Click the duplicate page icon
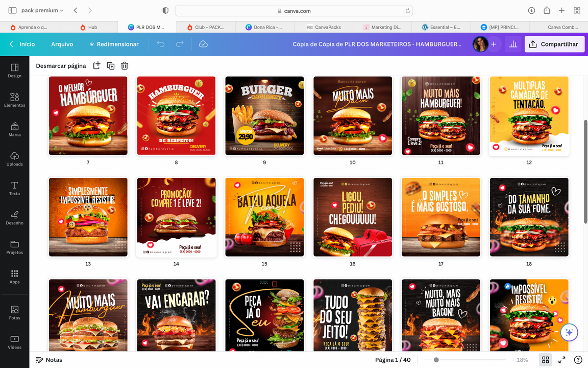 point(110,65)
